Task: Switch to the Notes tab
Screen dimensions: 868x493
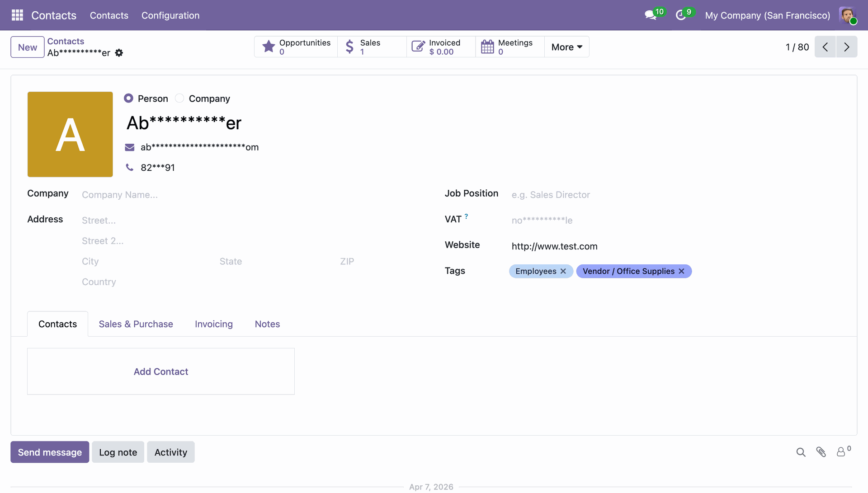Action: (267, 324)
